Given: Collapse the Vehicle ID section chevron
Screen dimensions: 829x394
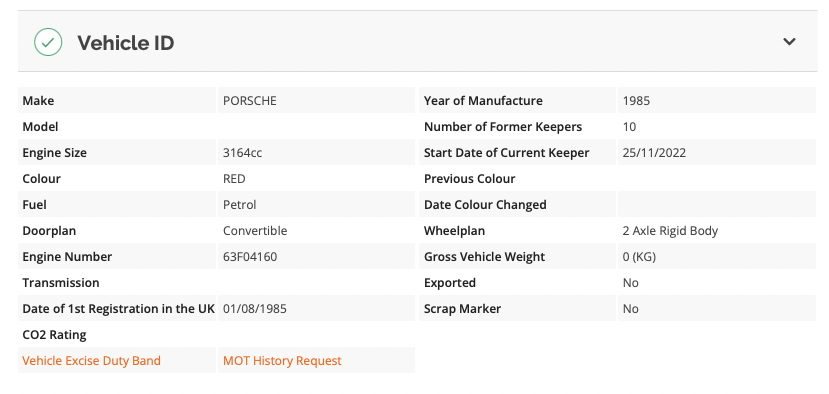Looking at the screenshot, I should coord(789,42).
